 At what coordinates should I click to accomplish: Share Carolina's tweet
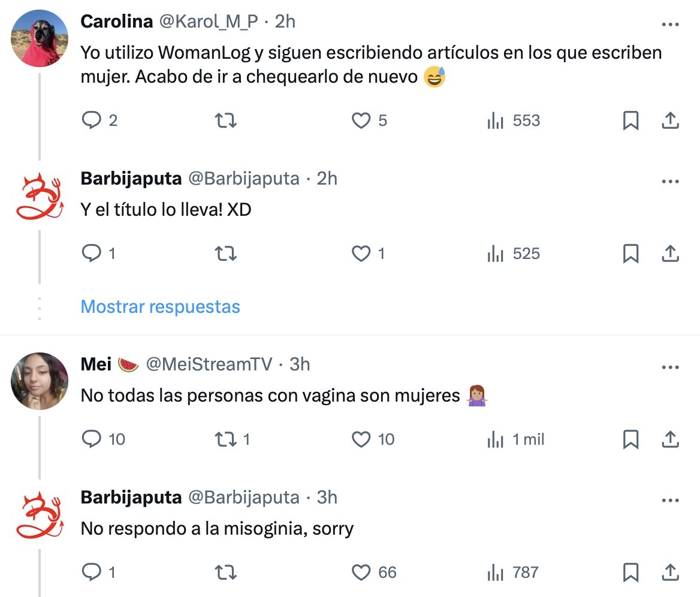point(669,121)
